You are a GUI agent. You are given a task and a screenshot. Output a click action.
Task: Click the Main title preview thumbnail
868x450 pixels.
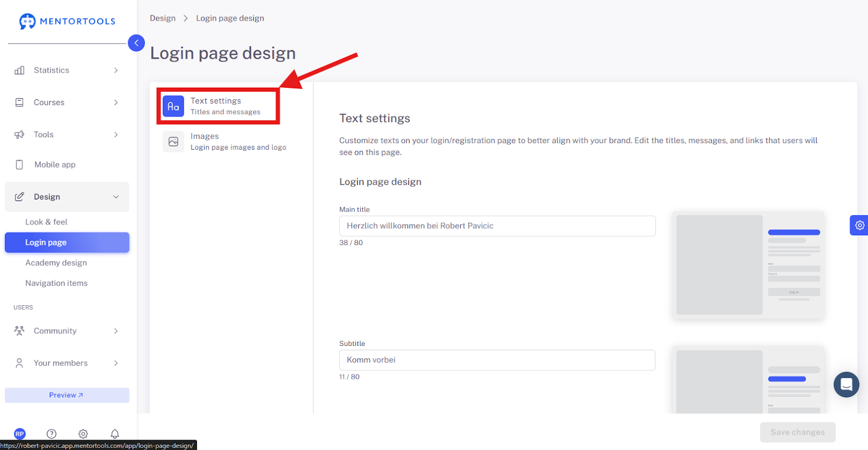click(x=748, y=265)
